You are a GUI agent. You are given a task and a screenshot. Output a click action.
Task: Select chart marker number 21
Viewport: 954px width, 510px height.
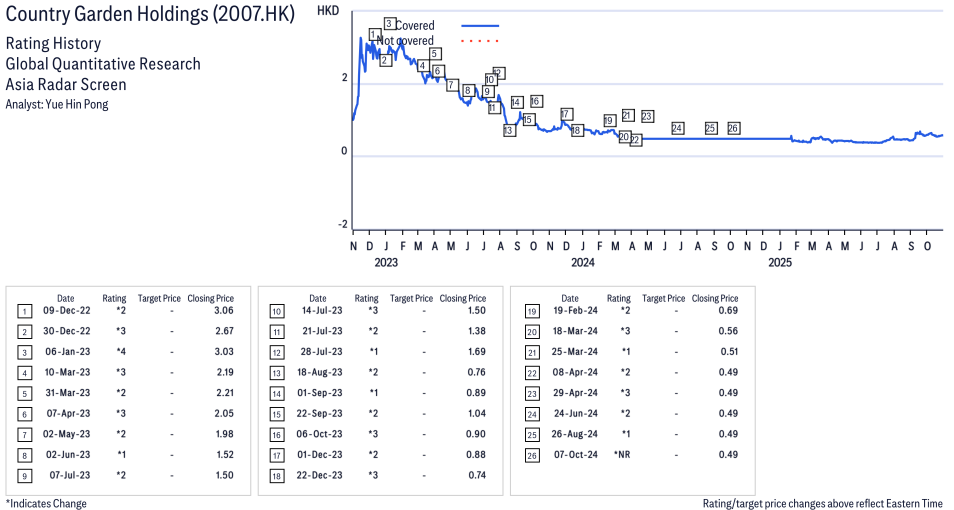627,115
